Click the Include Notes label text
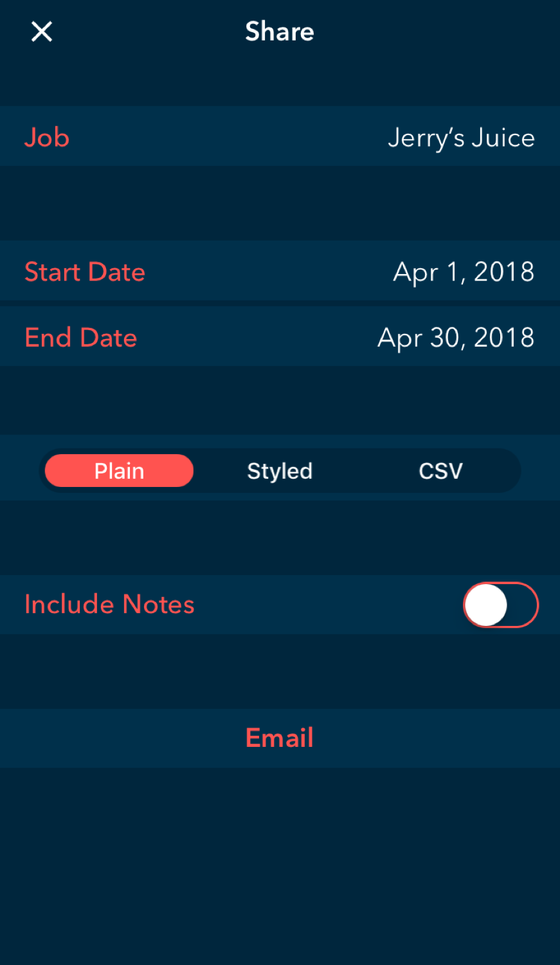The width and height of the screenshot is (560, 965). coord(109,605)
